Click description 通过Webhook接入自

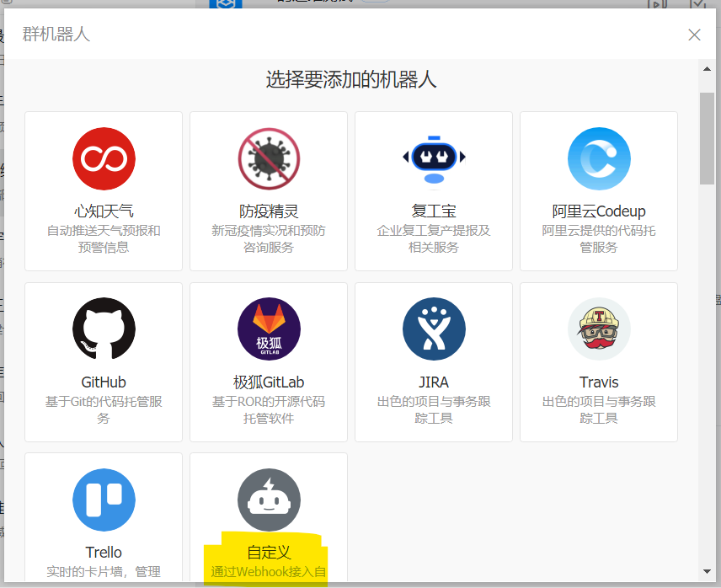click(269, 572)
